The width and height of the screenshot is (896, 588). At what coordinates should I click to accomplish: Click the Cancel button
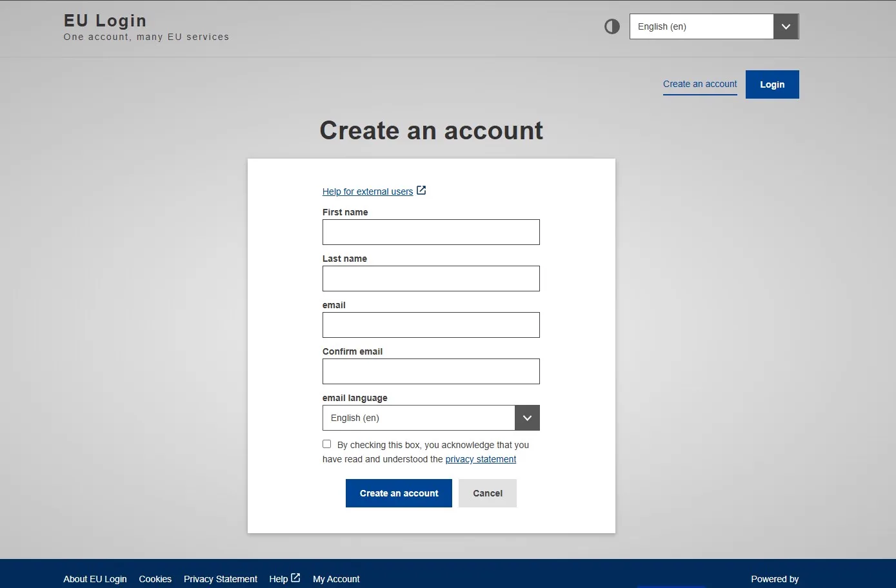(x=488, y=493)
